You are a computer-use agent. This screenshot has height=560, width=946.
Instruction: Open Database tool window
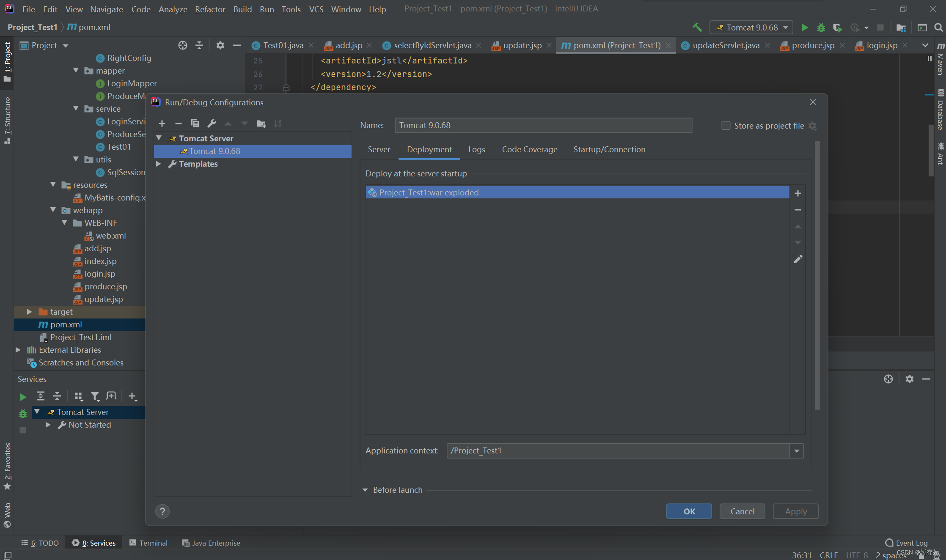coord(940,110)
